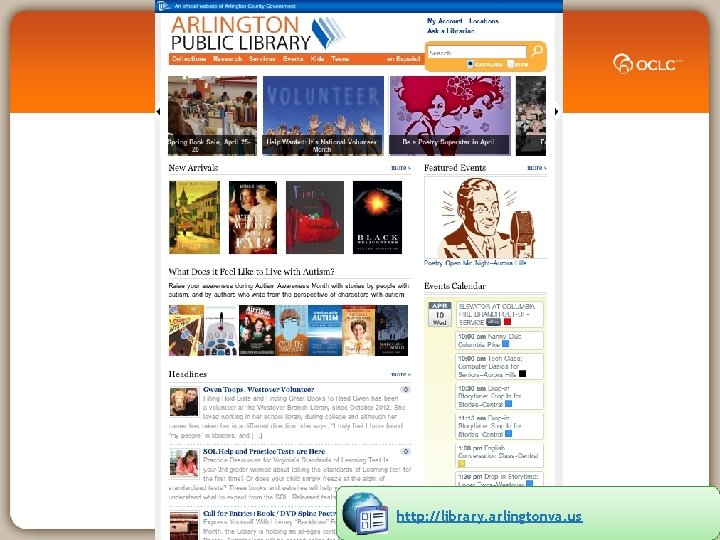Image resolution: width=720 pixels, height=540 pixels.
Task: Open the Spring Book Sale slide
Action: point(212,116)
